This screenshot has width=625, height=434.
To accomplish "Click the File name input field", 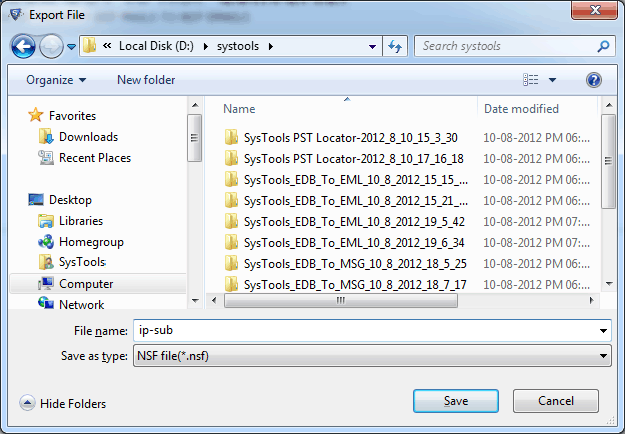I will (365, 330).
